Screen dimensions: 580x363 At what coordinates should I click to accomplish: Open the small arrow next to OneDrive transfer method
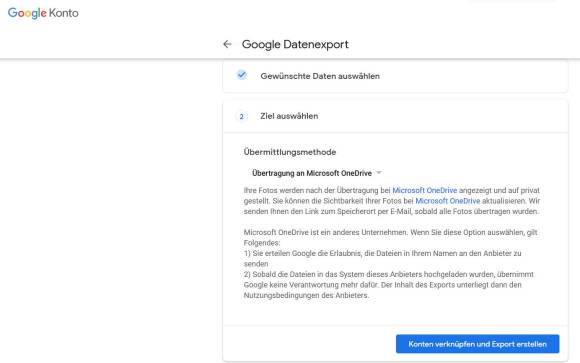tap(378, 173)
